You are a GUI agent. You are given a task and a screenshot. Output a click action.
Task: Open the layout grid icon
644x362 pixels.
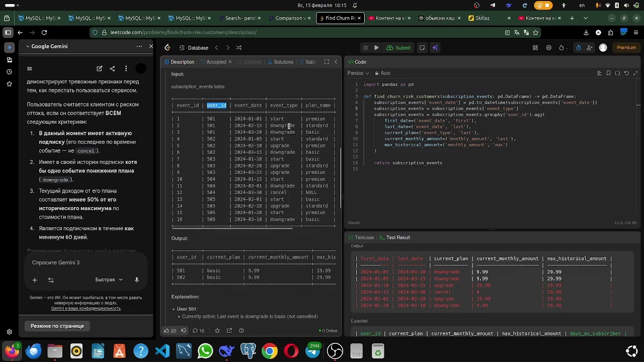pos(535,48)
